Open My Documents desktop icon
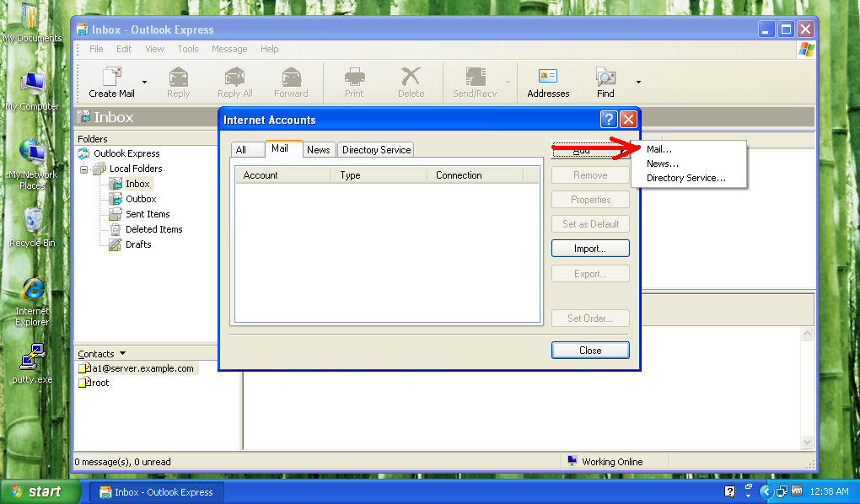860x504 pixels. pyautogui.click(x=32, y=24)
